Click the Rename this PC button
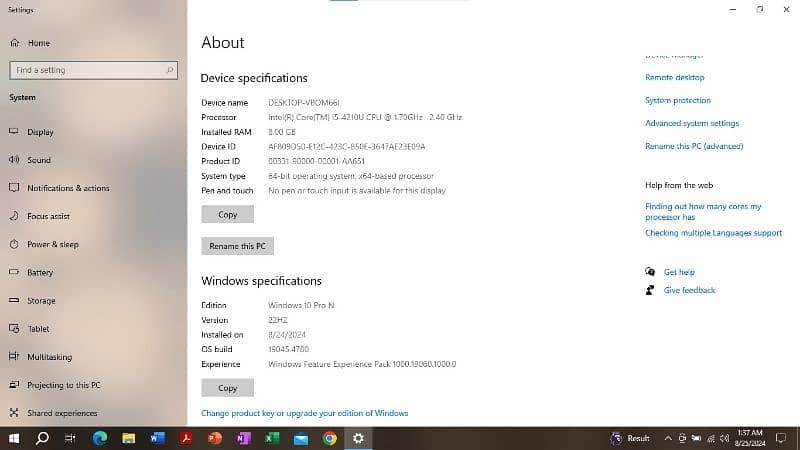This screenshot has height=450, width=800. pos(237,246)
